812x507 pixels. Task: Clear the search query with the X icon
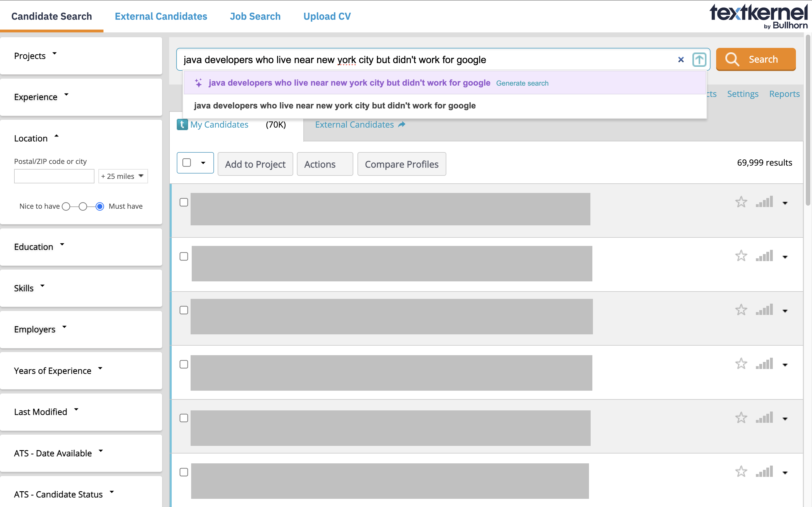pos(681,60)
